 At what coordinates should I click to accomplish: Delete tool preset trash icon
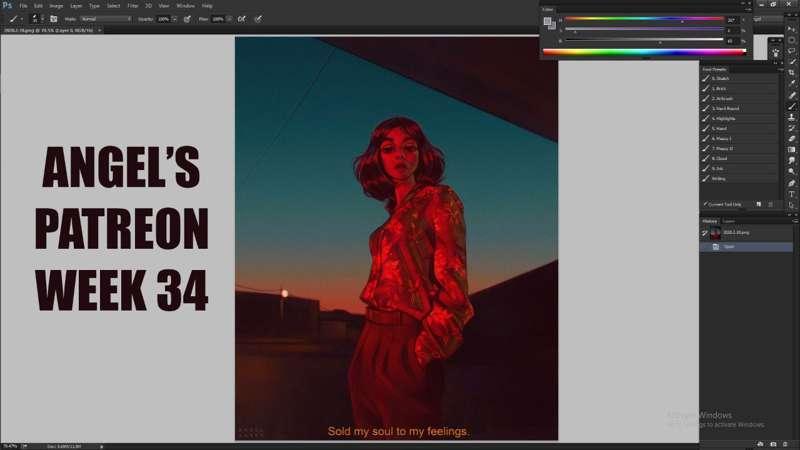771,204
